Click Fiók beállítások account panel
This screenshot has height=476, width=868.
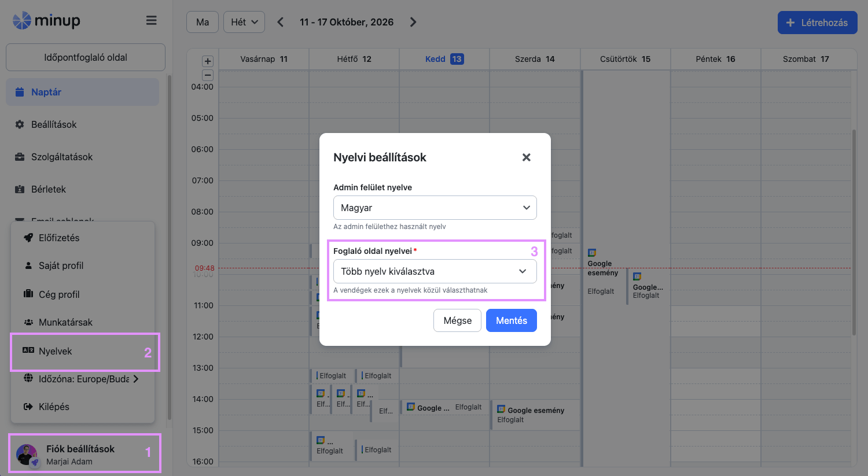pos(84,455)
